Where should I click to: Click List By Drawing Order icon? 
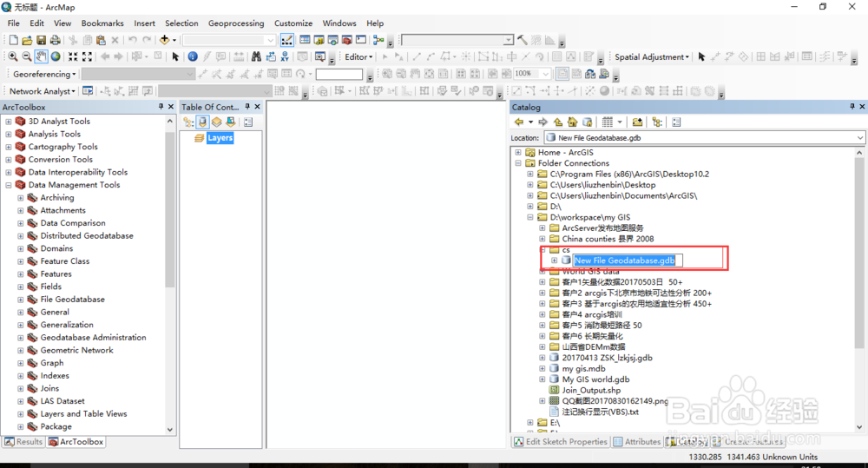click(188, 122)
